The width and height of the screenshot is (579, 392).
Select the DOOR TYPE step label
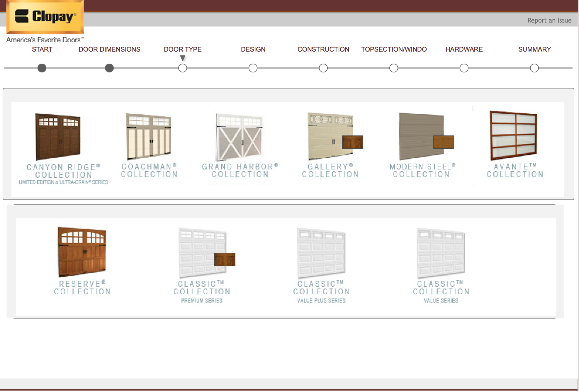point(183,49)
